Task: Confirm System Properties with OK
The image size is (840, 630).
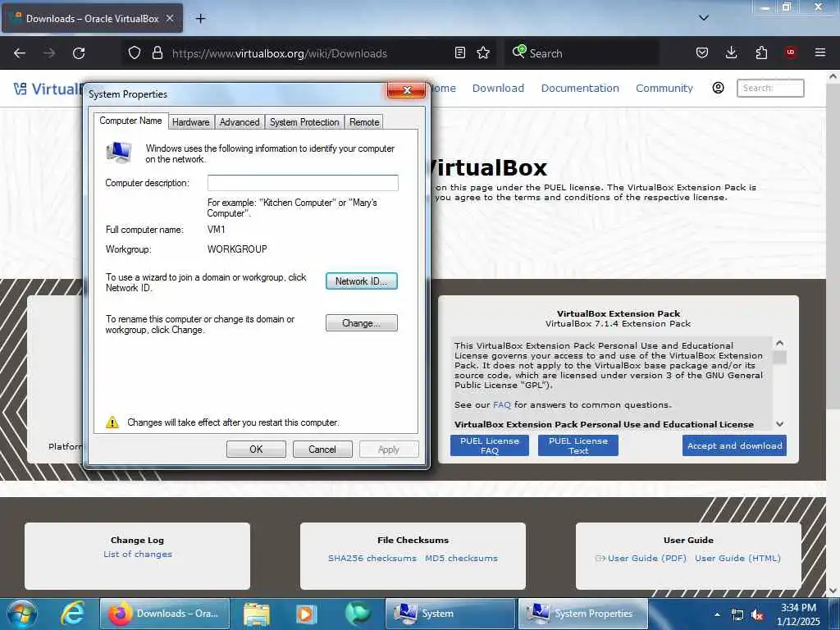Action: tap(256, 450)
